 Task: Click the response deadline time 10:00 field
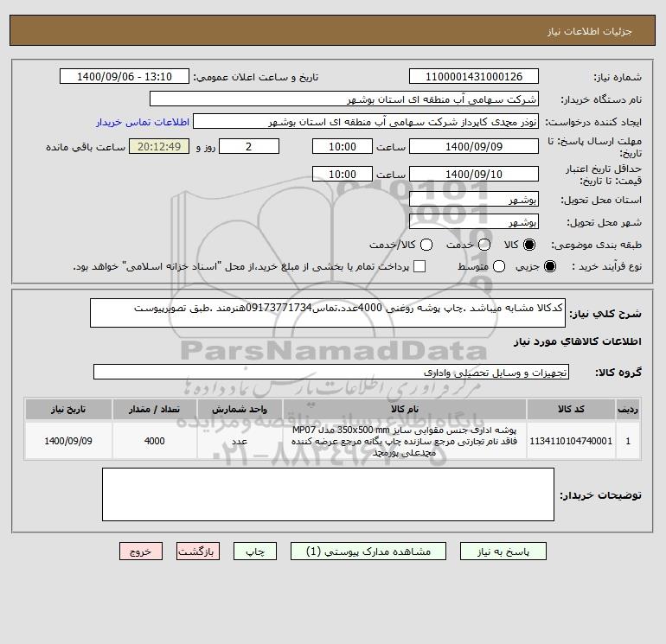[343, 146]
